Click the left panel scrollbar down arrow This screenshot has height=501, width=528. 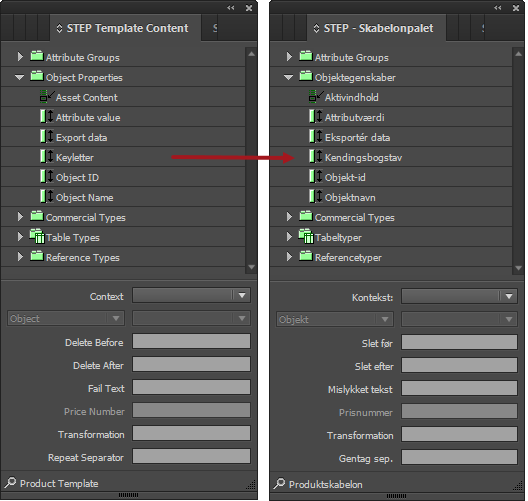click(x=251, y=267)
